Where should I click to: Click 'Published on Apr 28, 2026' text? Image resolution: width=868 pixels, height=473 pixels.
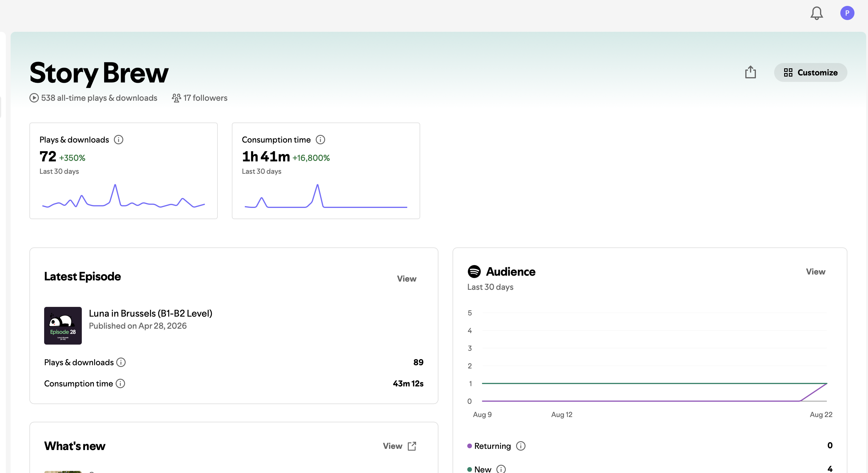pos(138,326)
